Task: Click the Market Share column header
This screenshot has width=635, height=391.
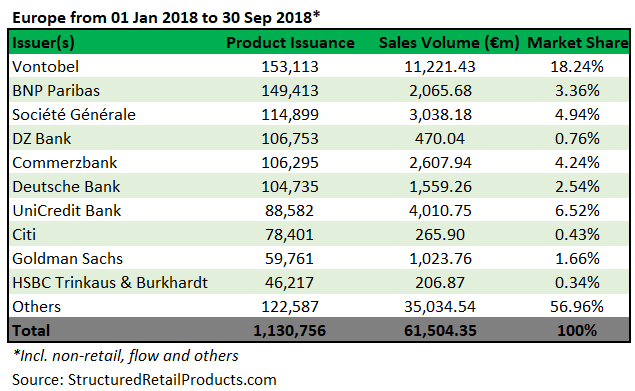Action: pos(577,43)
